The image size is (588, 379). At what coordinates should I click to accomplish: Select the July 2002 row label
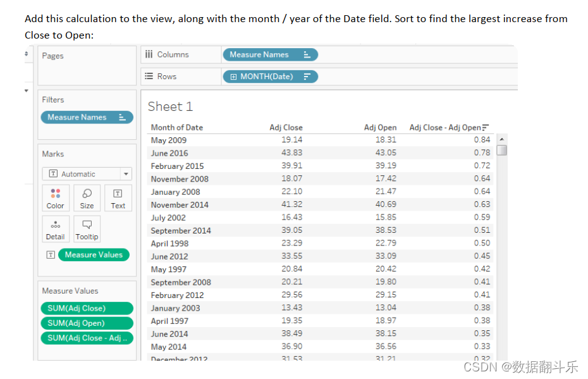(168, 218)
